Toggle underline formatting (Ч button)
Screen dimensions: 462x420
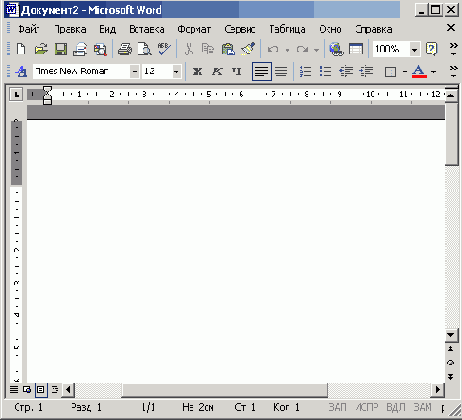point(237,71)
